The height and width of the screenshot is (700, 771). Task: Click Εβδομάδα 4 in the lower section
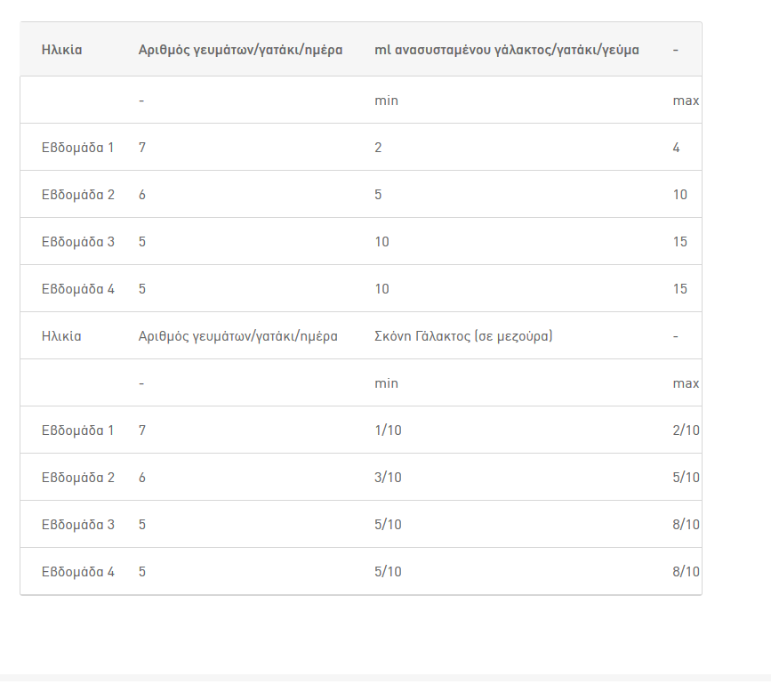[x=77, y=572]
